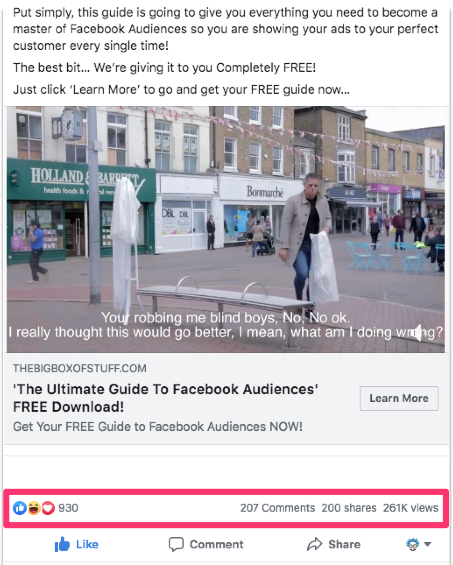
Task: Click the Learn More button
Action: (x=399, y=398)
